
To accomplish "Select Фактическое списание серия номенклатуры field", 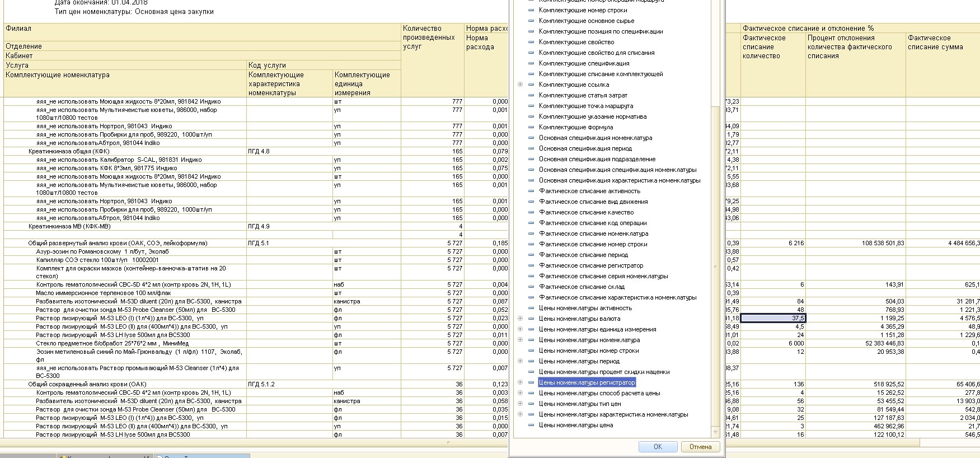I will (603, 276).
